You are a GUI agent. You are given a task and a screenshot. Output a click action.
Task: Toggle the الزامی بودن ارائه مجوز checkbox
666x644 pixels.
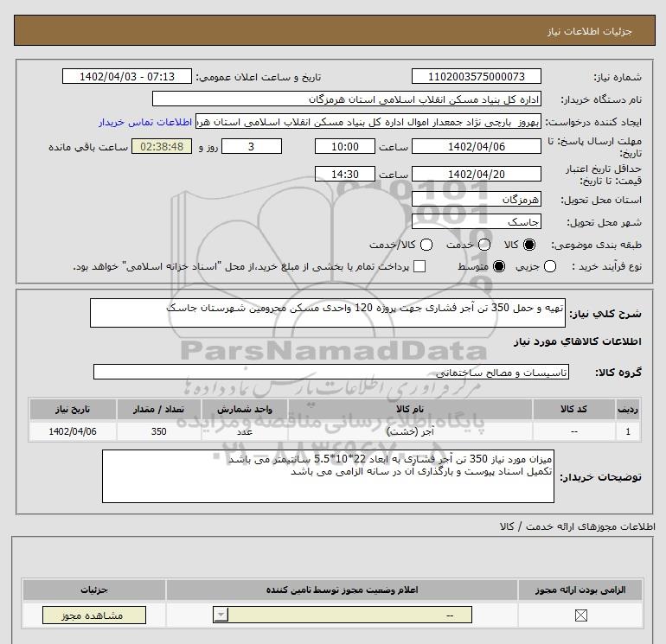(580, 615)
